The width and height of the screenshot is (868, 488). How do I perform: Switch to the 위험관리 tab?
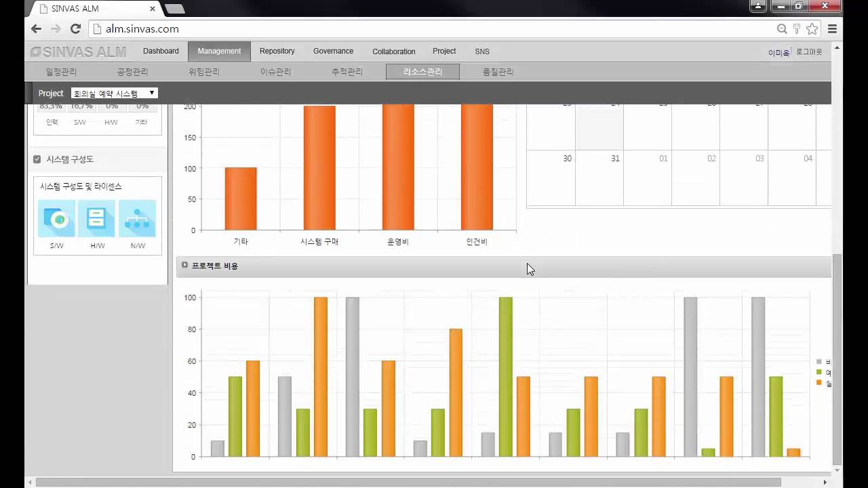tap(204, 72)
